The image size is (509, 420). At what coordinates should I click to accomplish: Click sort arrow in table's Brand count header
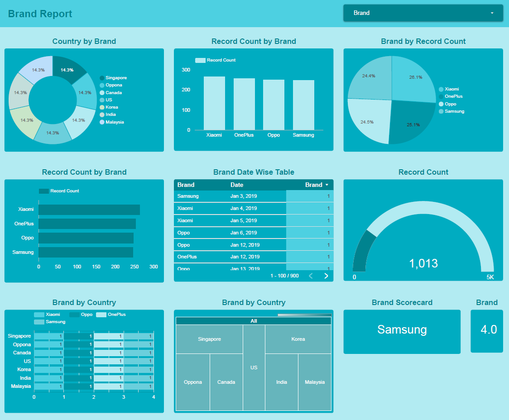327,185
